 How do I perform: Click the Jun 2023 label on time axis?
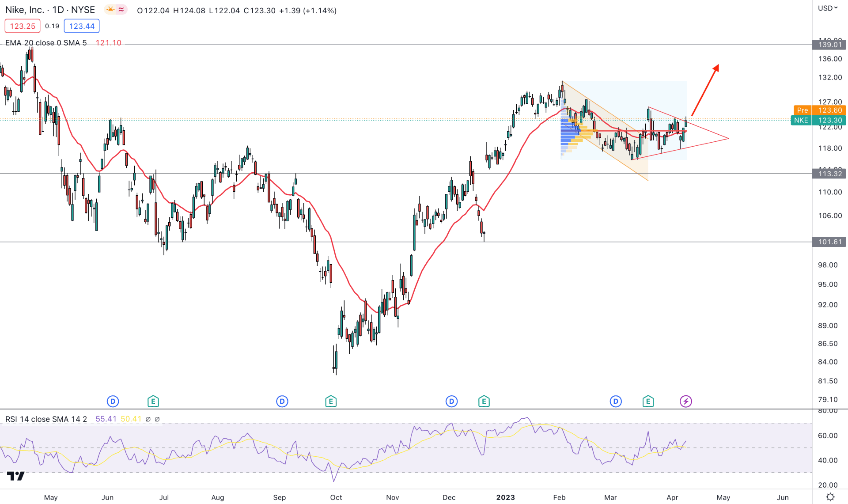[x=783, y=497]
